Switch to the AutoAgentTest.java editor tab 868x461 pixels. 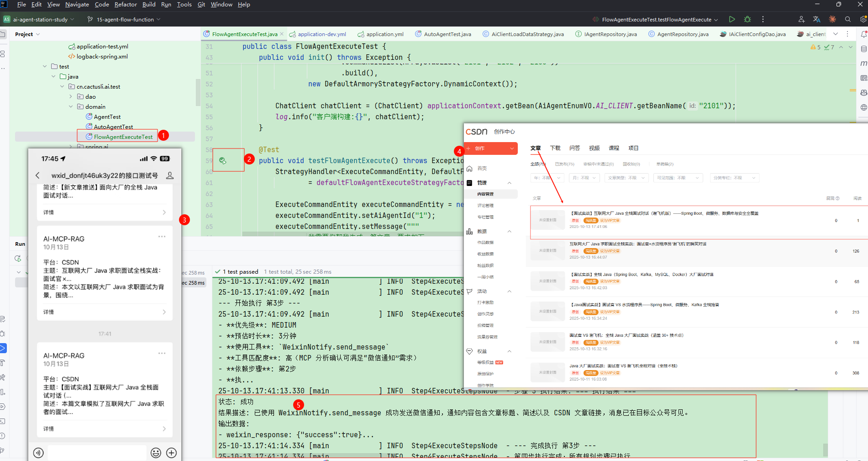pyautogui.click(x=447, y=34)
